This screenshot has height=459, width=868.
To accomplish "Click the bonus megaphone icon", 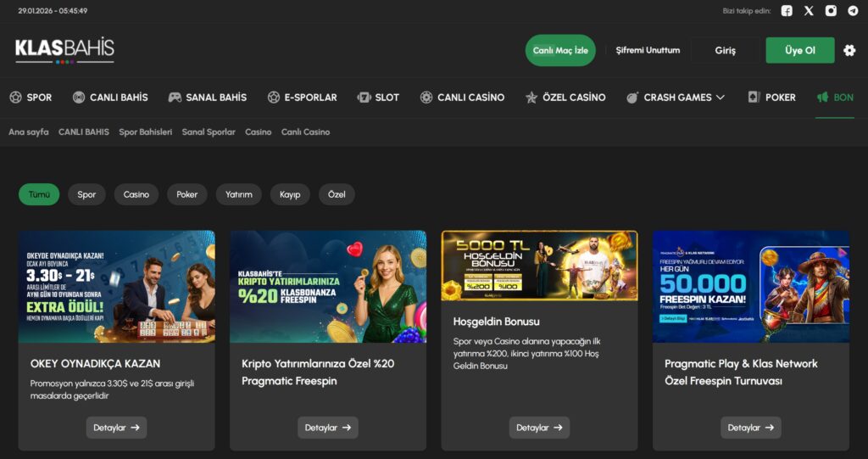I will coord(822,98).
